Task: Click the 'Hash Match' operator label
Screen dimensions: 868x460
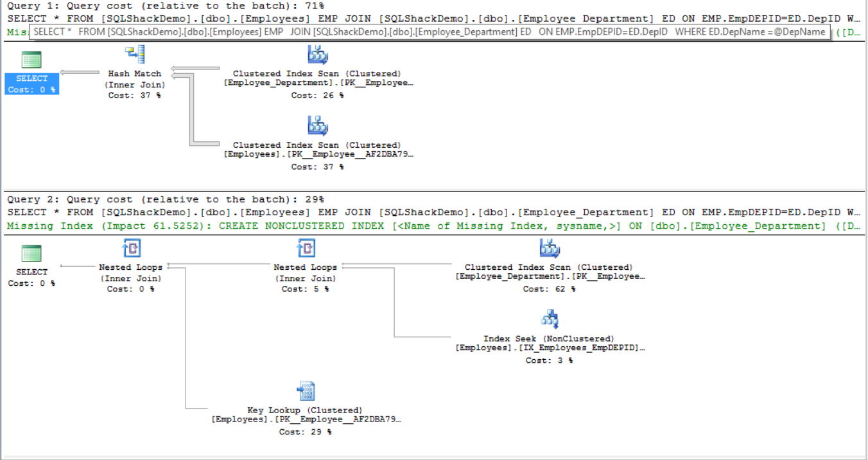Action: (x=135, y=74)
